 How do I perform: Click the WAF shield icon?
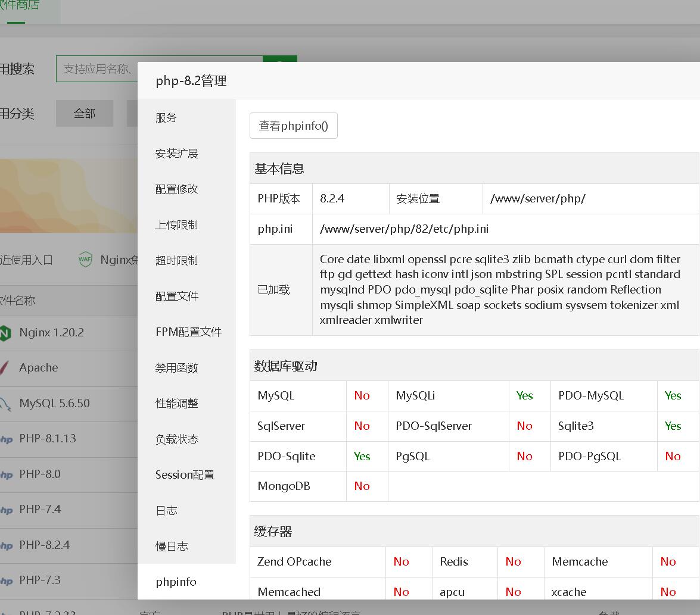pyautogui.click(x=85, y=259)
